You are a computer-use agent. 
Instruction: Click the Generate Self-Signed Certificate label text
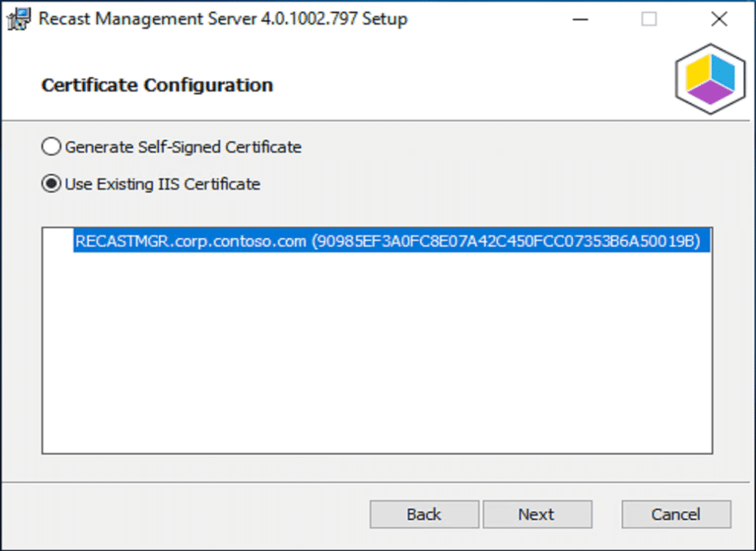coord(183,147)
